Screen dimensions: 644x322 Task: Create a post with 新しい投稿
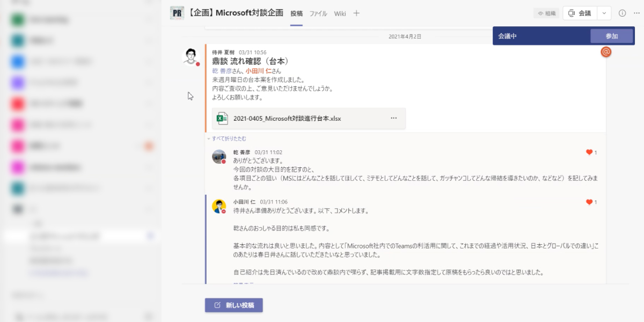(234, 305)
